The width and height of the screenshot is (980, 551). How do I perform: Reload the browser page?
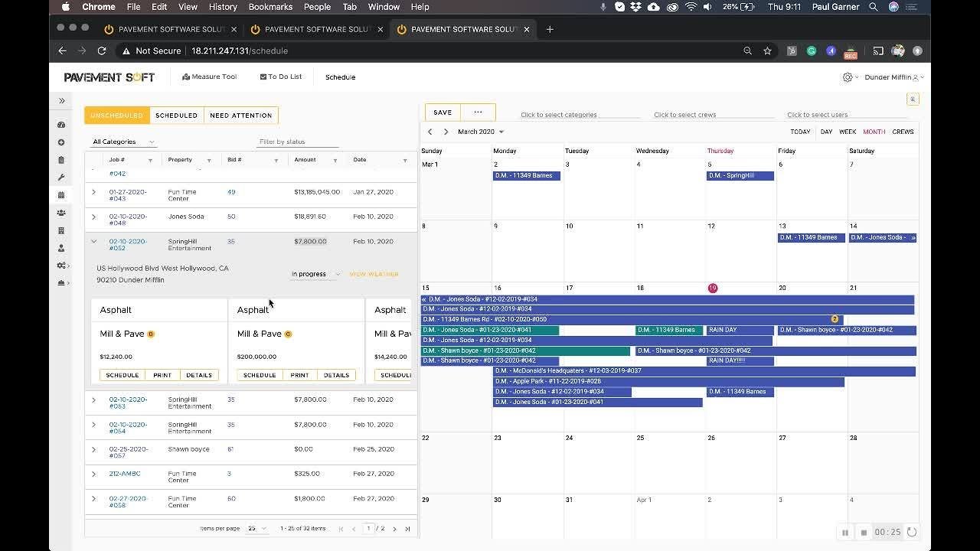102,51
